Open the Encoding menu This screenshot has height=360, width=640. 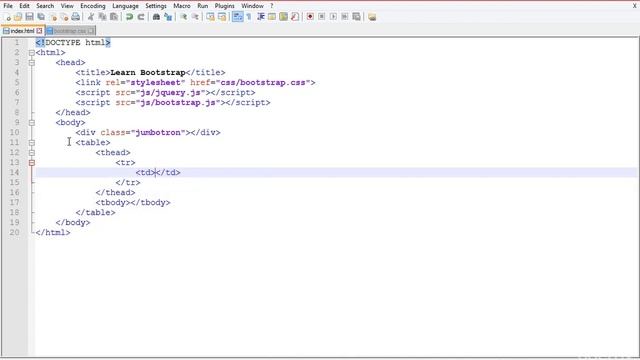(93, 6)
